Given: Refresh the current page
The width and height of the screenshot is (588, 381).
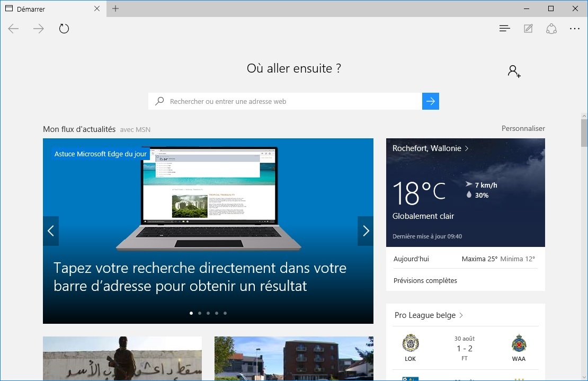Looking at the screenshot, I should point(64,29).
